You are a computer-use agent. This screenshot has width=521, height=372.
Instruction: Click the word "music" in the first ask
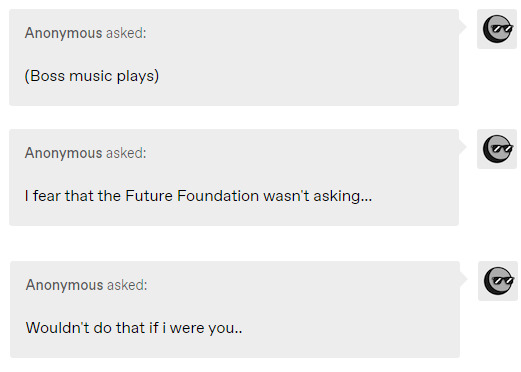click(x=90, y=76)
